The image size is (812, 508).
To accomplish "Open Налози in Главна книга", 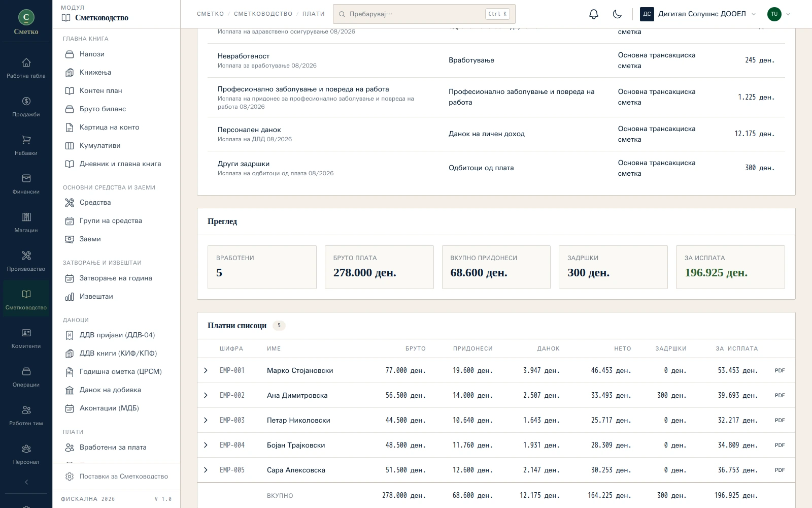I will click(x=116, y=54).
